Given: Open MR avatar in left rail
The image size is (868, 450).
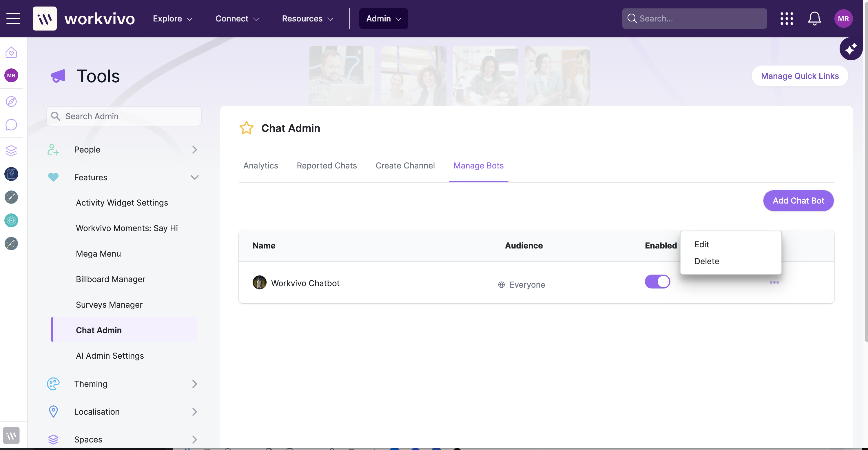Looking at the screenshot, I should coord(11,75).
